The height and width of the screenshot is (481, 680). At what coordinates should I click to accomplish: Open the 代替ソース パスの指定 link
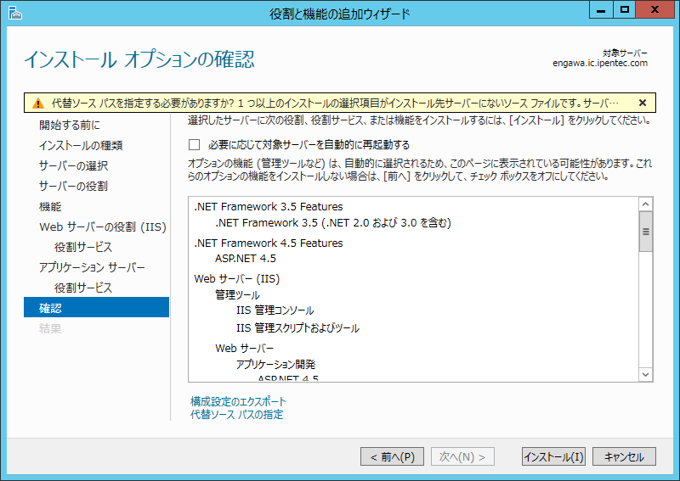pyautogui.click(x=237, y=415)
